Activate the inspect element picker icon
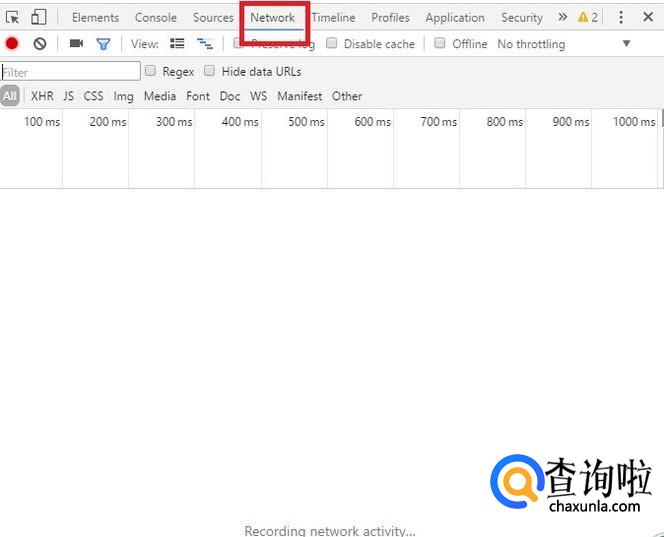Image resolution: width=664 pixels, height=537 pixels. pyautogui.click(x=12, y=17)
